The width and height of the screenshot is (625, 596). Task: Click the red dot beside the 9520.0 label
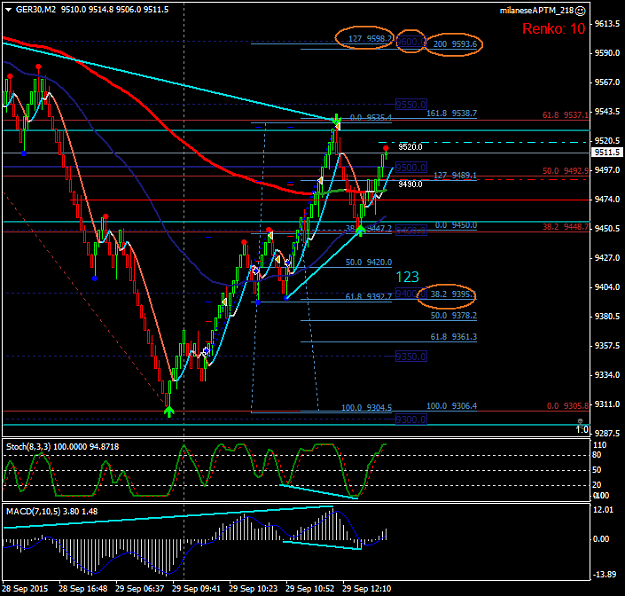pos(385,148)
